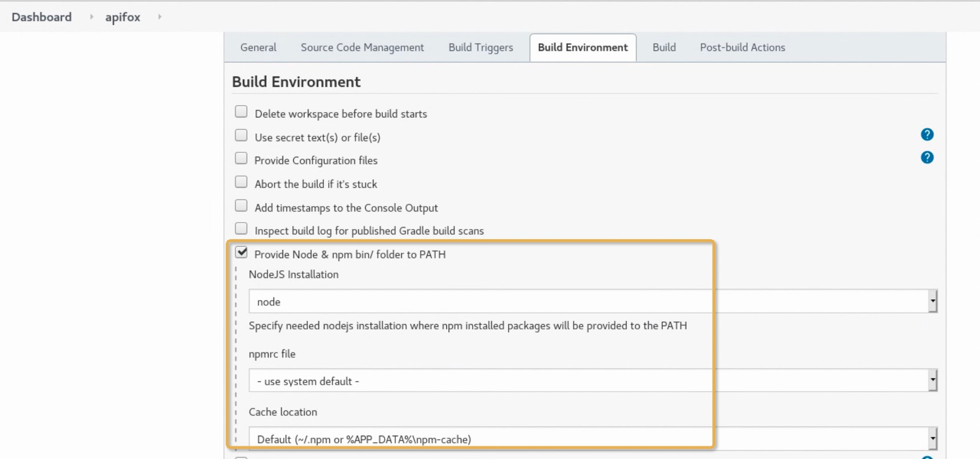Screen dimensions: 980x459
Task: Enable Delete workspace before build starts
Action: coord(241,112)
